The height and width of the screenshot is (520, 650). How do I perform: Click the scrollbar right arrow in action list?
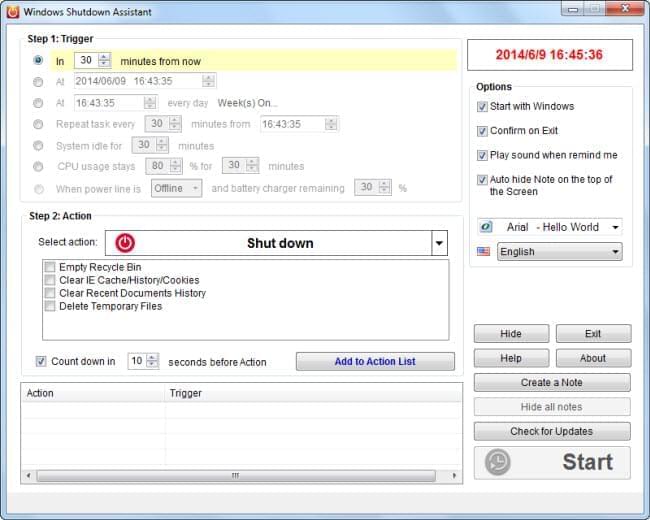point(454,476)
